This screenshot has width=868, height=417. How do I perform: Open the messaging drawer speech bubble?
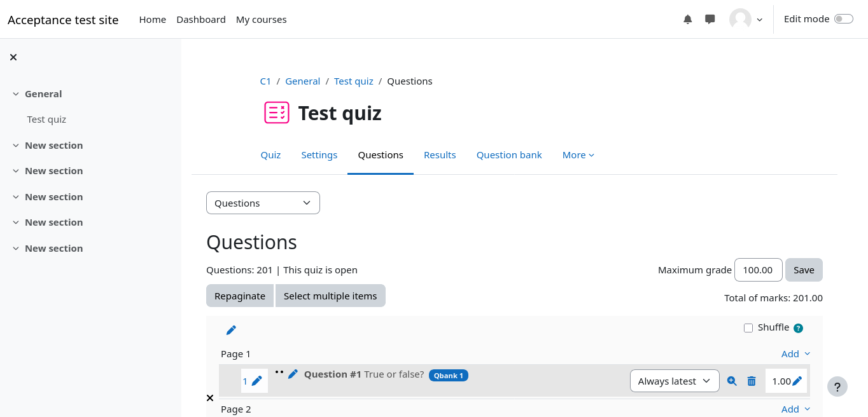(x=710, y=20)
